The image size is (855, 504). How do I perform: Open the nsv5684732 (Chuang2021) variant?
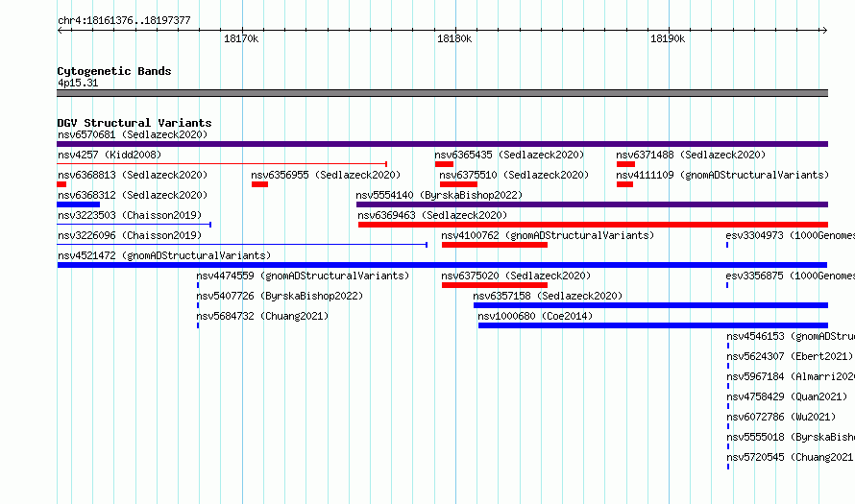[x=262, y=316]
